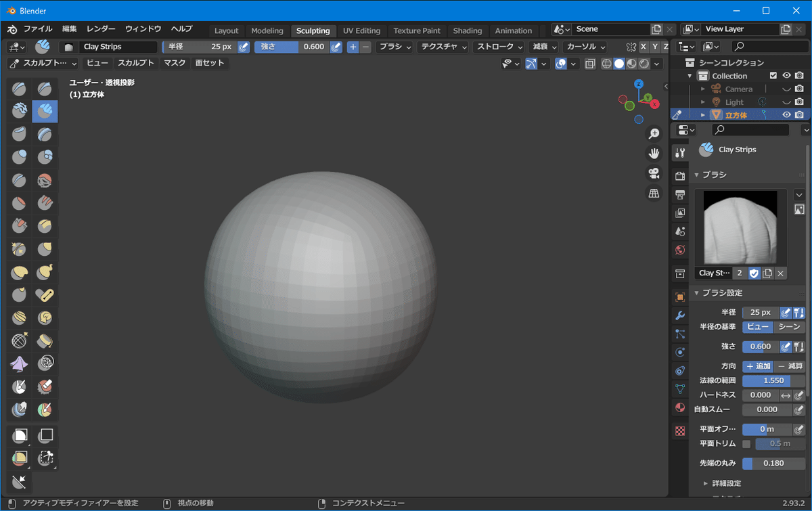The image size is (812, 511).
Task: Tick the 平面トリム checkbox
Action: pos(746,444)
